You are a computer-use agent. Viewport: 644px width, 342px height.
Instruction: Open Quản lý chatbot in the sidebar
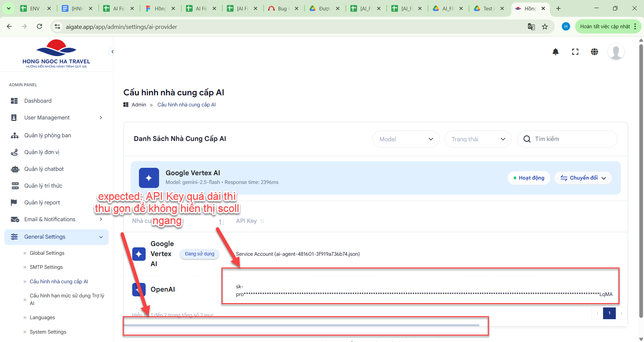pos(44,169)
